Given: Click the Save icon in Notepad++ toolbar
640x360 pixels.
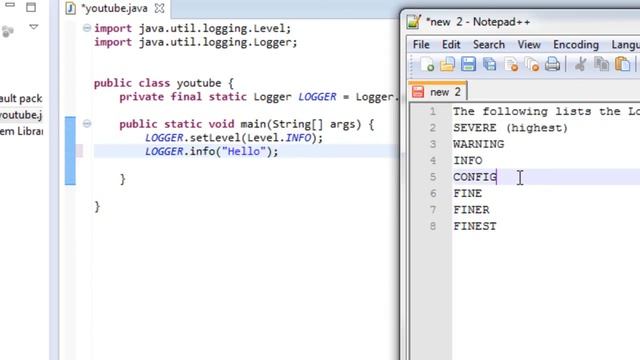Looking at the screenshot, I should (x=469, y=64).
